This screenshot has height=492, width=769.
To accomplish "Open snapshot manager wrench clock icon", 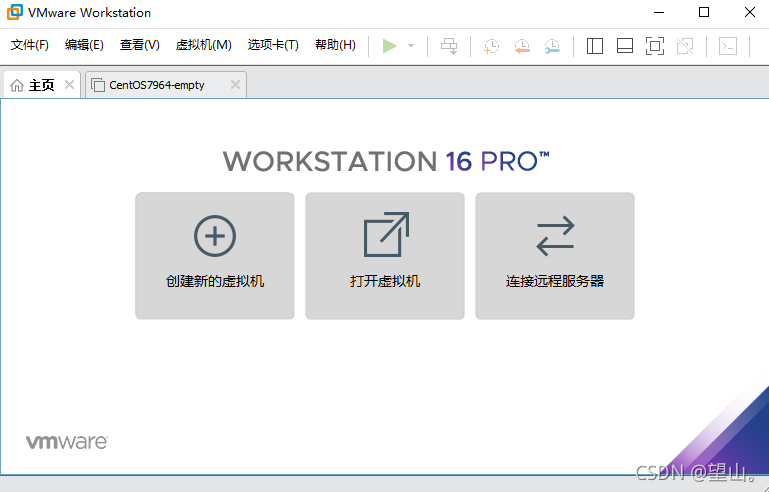I will click(x=552, y=46).
